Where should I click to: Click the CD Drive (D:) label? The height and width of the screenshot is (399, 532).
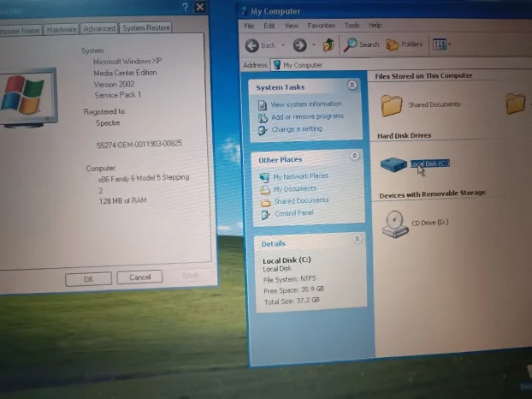430,223
